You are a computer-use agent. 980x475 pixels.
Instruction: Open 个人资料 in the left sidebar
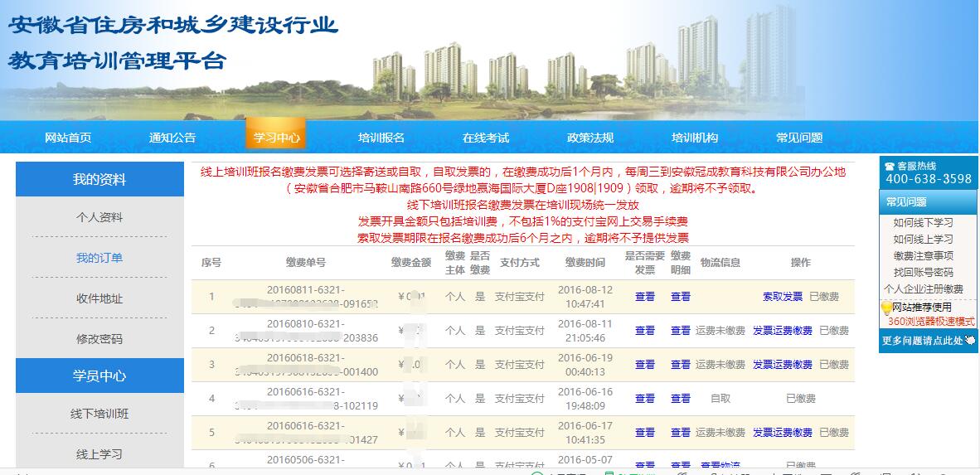[99, 217]
